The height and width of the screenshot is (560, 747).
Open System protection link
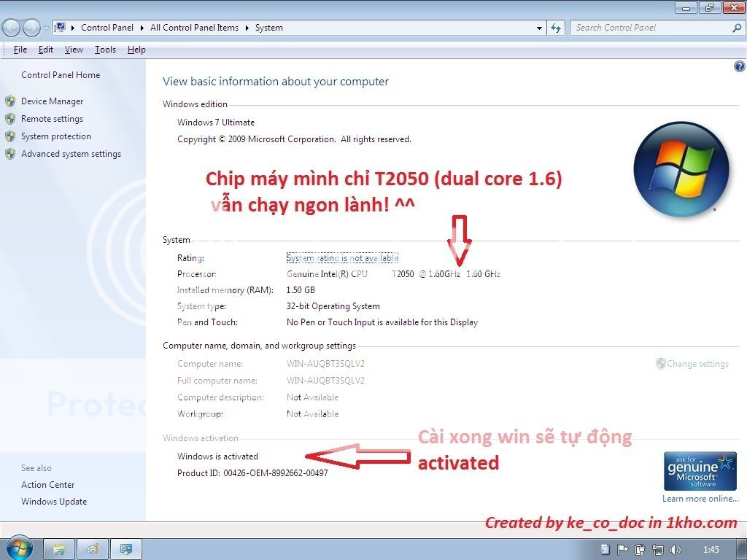(x=55, y=136)
